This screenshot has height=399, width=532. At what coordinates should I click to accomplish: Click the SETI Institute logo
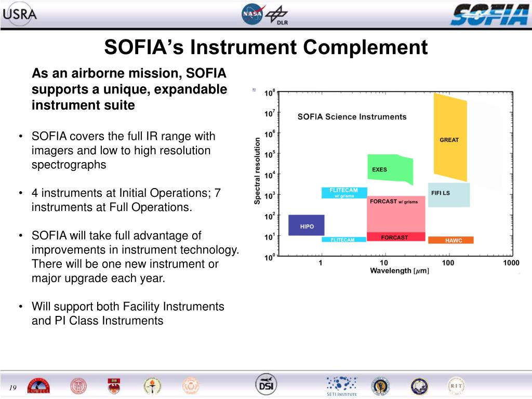coord(342,386)
